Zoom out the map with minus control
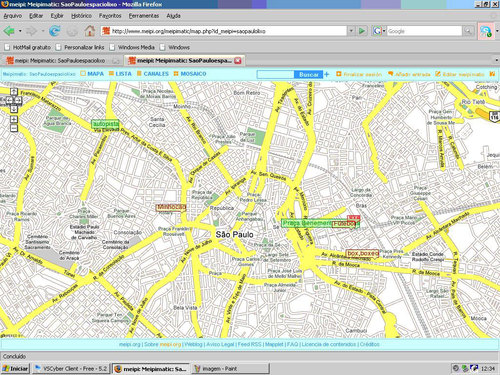The image size is (500, 375). coord(14,128)
